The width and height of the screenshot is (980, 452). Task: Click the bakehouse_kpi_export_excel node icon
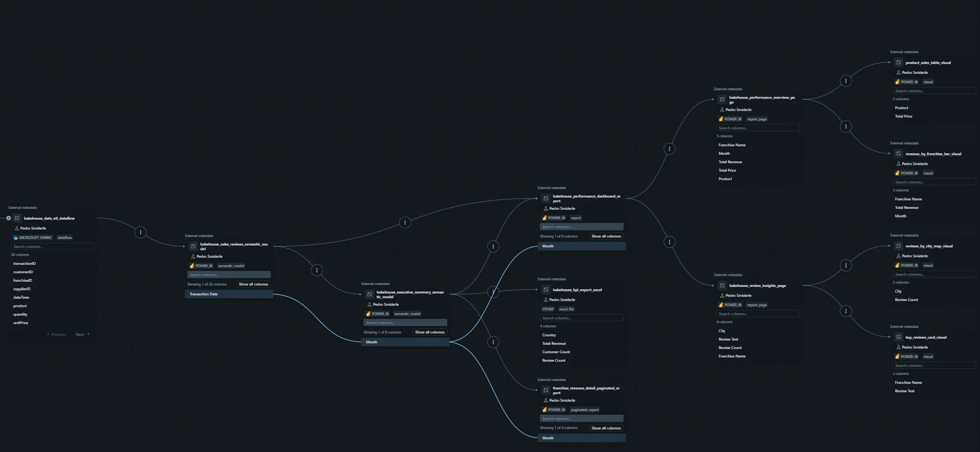point(546,290)
